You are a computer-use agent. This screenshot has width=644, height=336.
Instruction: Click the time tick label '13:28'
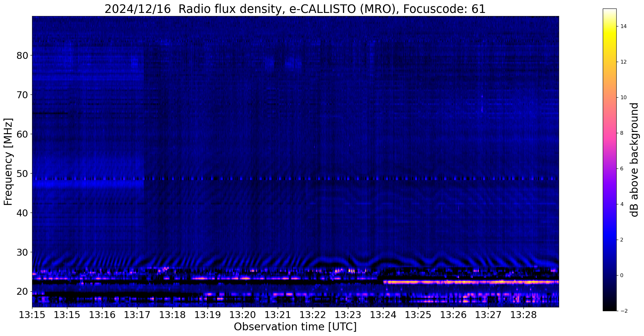(523, 315)
